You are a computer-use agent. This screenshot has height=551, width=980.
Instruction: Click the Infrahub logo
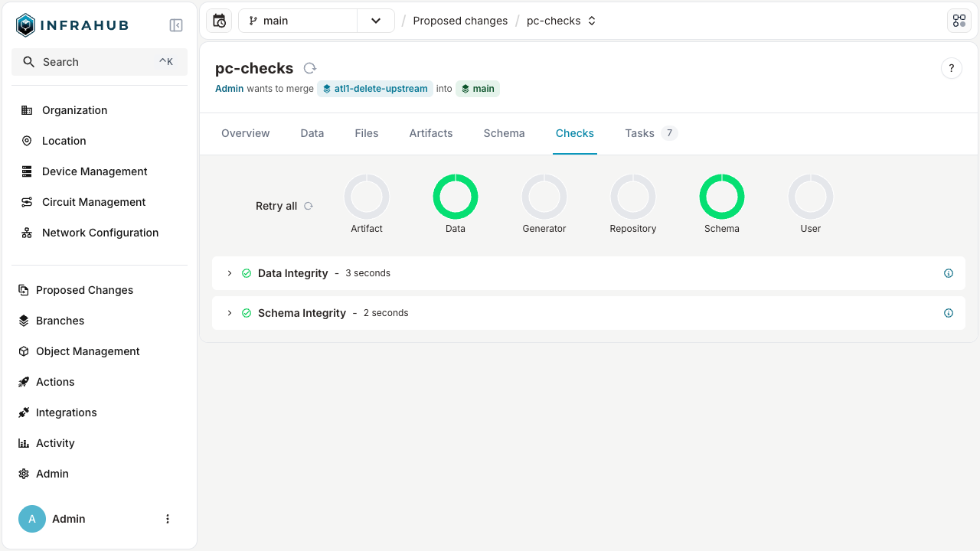coord(24,24)
